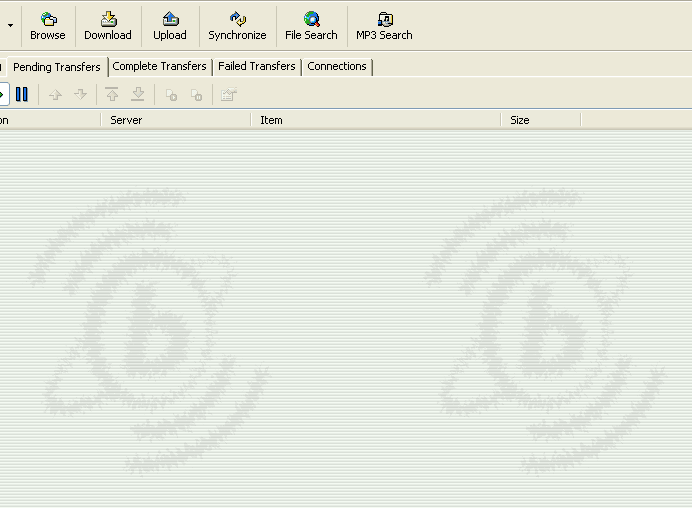Click the Browse toolbar icon
Viewport: 692px width, 508px height.
pos(47,26)
